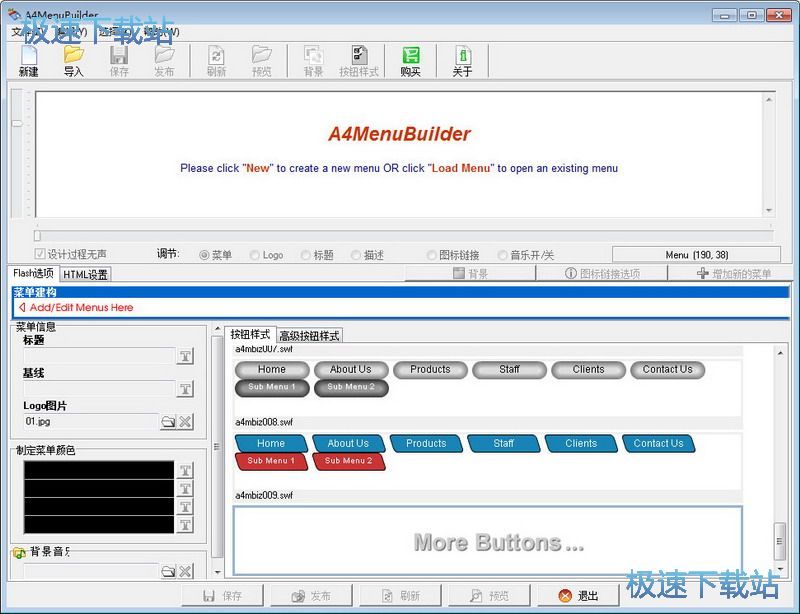Browse for Logo图片 with the folder icon
This screenshot has width=800, height=614.
168,422
